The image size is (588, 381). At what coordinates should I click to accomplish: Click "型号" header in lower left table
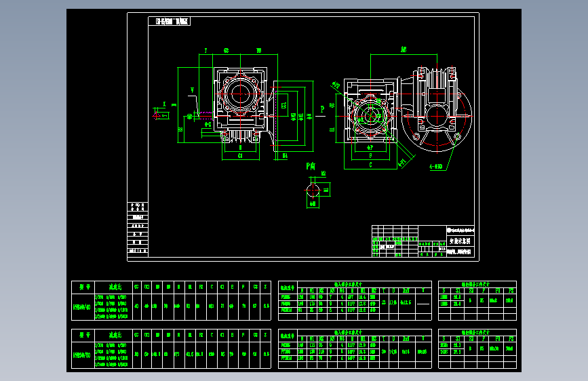[x=84, y=336]
